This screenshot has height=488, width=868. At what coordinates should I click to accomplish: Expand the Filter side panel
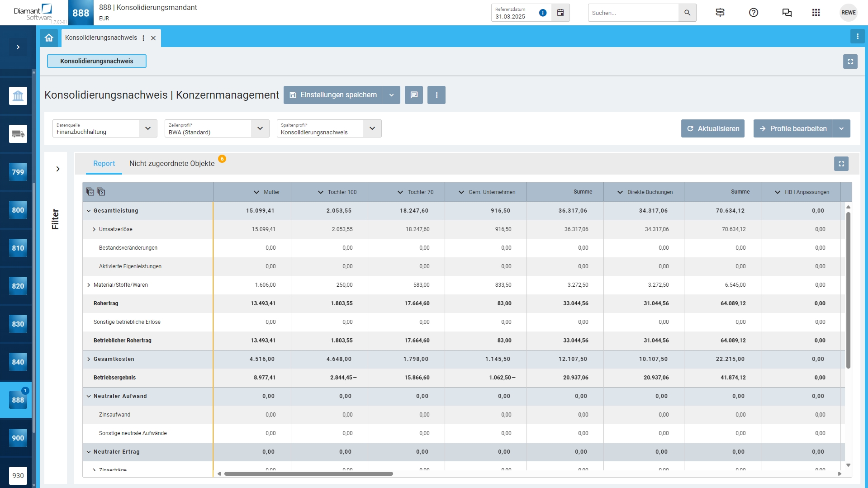pyautogui.click(x=58, y=169)
